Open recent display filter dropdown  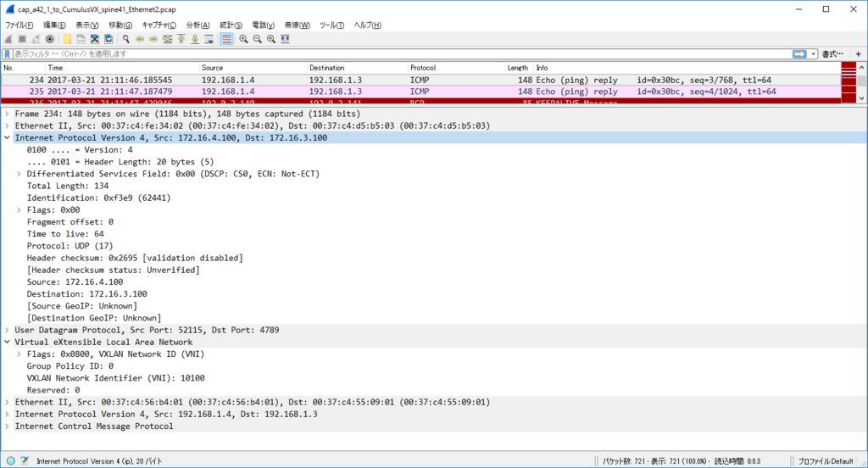pyautogui.click(x=813, y=54)
